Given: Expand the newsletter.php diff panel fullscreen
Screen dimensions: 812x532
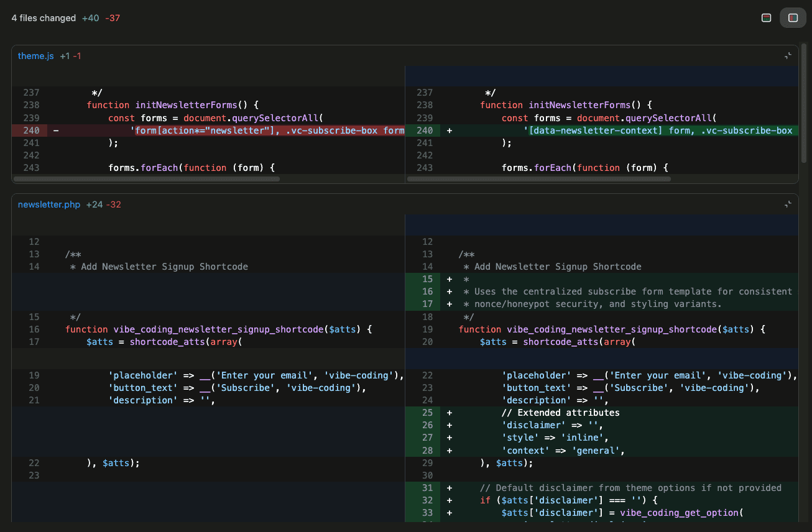Looking at the screenshot, I should [x=788, y=204].
